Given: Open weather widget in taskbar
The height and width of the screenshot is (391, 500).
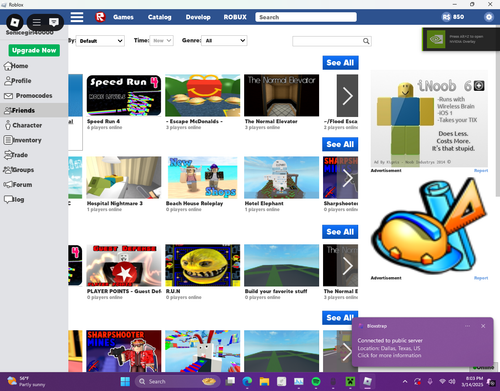Looking at the screenshot, I should point(27,381).
